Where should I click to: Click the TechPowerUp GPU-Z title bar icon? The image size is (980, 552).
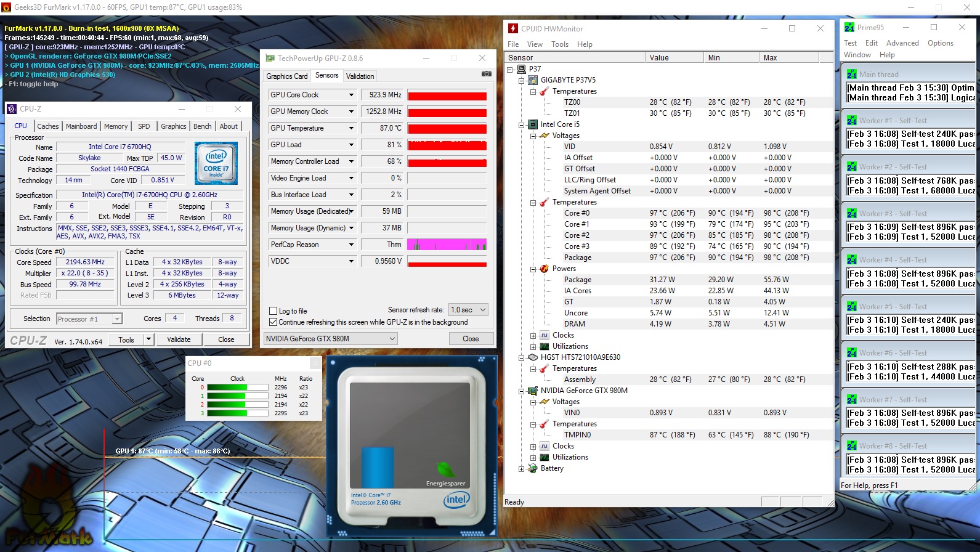click(x=270, y=58)
